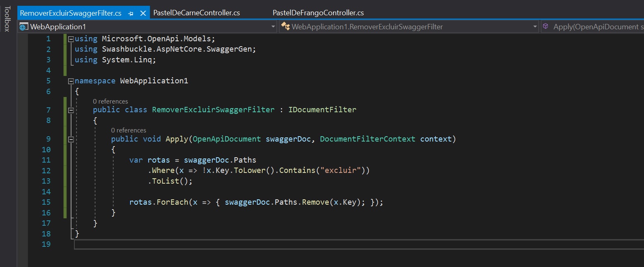644x267 pixels.
Task: Place cursor on the "excluir" string literal
Action: tap(338, 170)
